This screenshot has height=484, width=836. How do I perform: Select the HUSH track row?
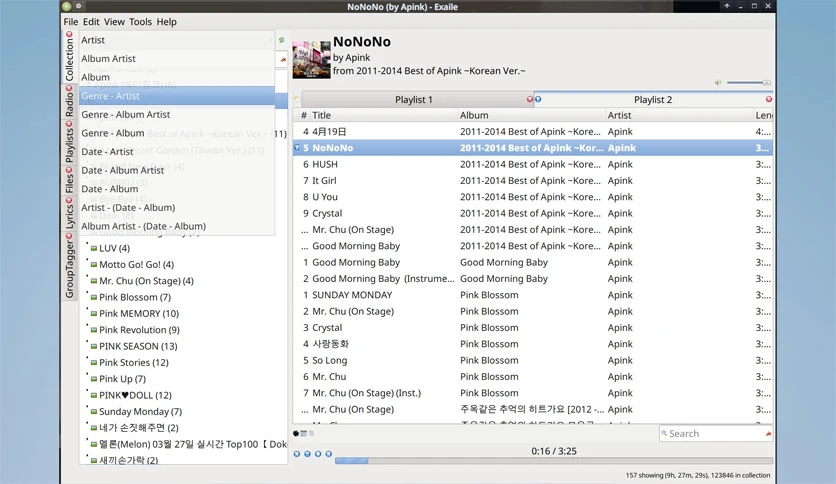(533, 164)
